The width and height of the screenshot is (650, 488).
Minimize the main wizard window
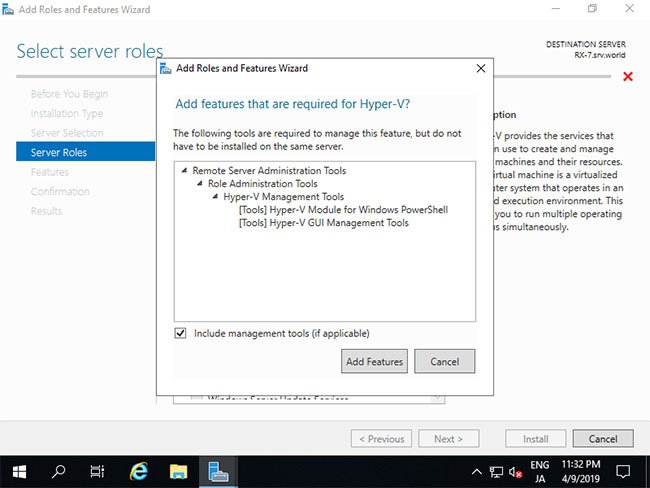pyautogui.click(x=555, y=8)
